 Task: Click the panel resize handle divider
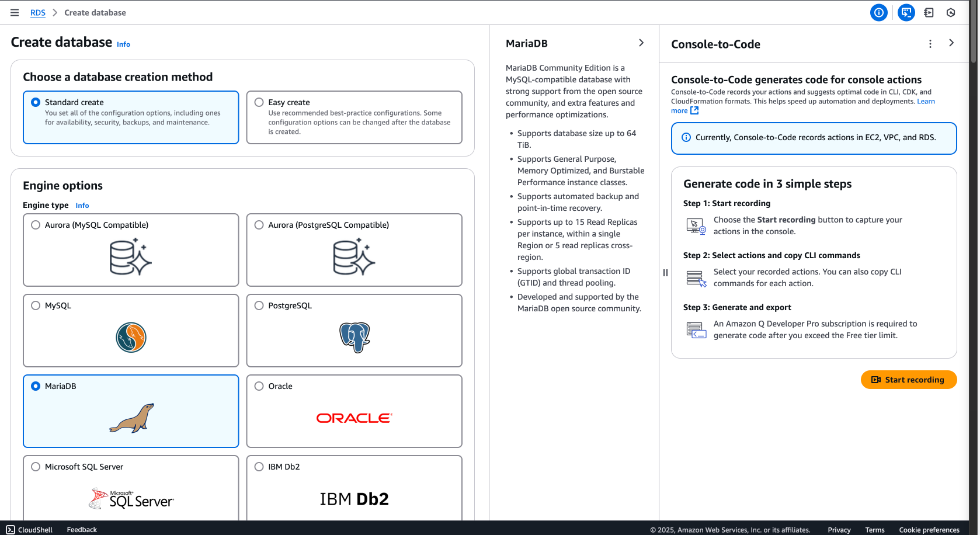pos(665,273)
